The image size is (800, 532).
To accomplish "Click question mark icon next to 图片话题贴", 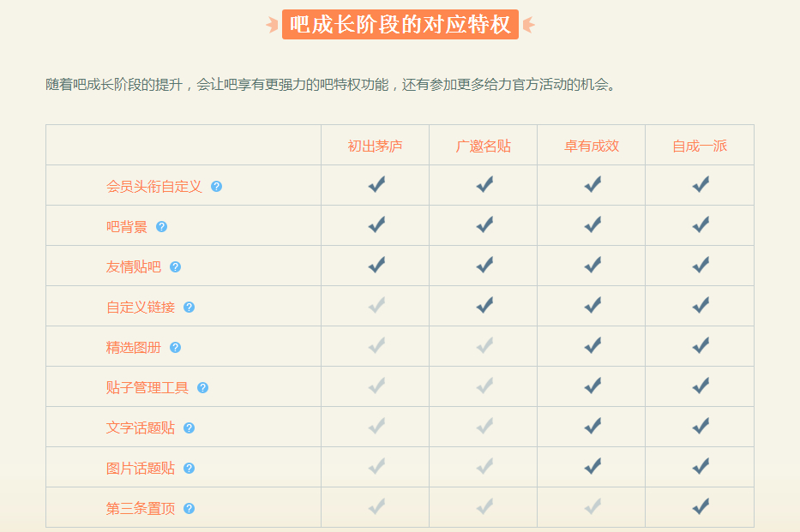I will pos(189,468).
